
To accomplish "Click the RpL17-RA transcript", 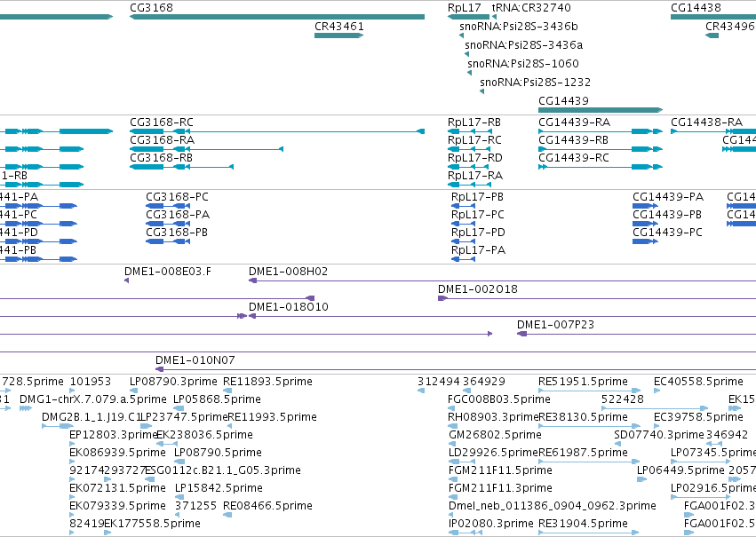I will coord(469,185).
